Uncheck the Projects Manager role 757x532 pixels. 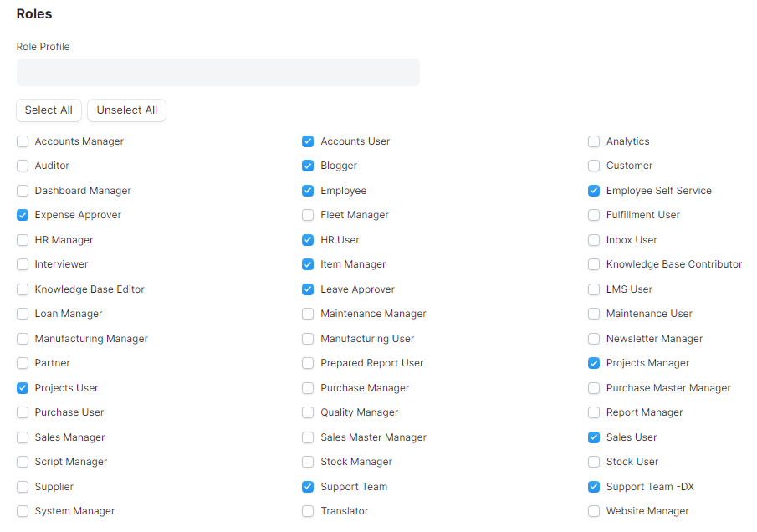(x=594, y=363)
